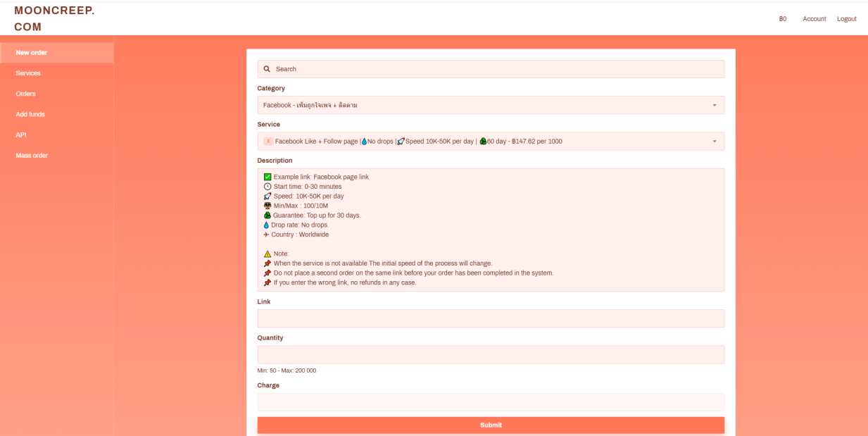Click the Quantity input field

pyautogui.click(x=491, y=354)
